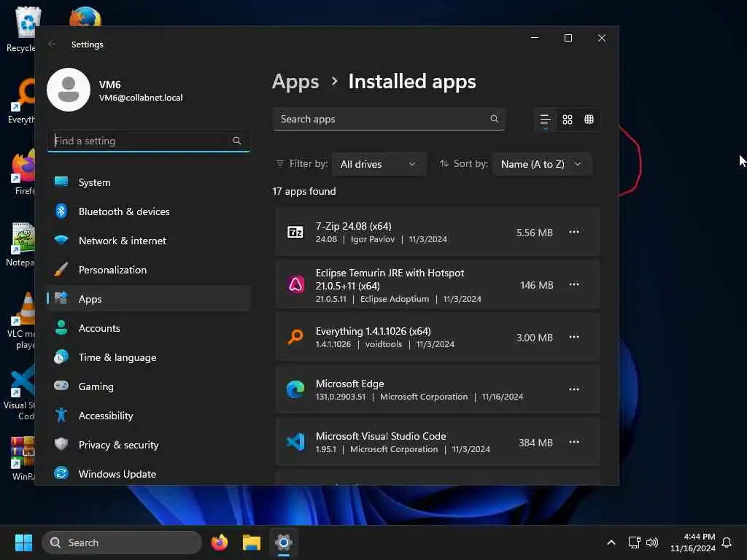Screen dimensions: 747x560
Task: Click the WinRAR desktop shortcut
Action: click(x=22, y=458)
